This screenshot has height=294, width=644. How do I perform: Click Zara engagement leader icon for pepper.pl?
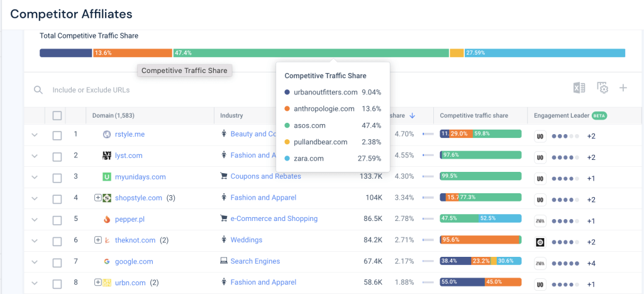coord(540,221)
